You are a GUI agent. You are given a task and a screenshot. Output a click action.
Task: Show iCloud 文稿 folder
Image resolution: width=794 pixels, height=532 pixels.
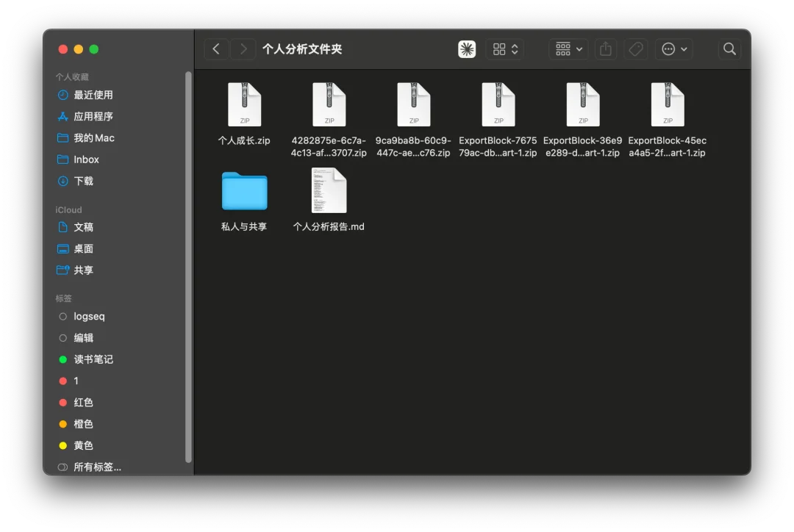(83, 227)
